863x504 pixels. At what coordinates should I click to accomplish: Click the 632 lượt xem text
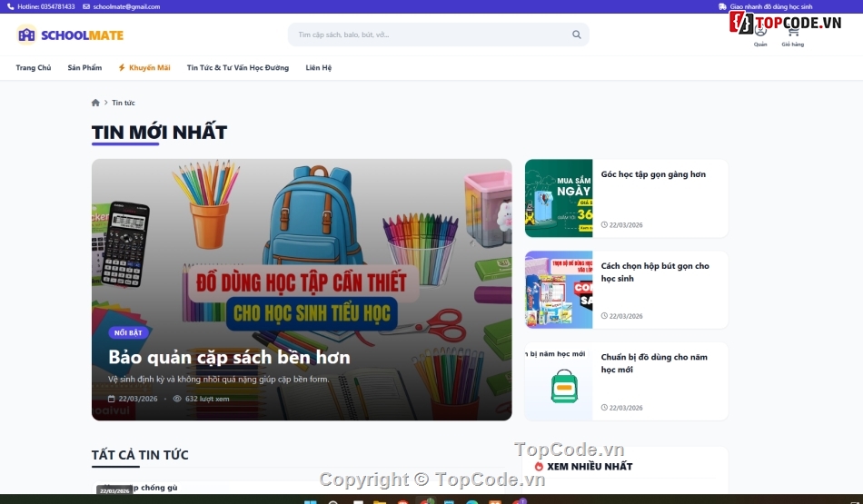(207, 399)
